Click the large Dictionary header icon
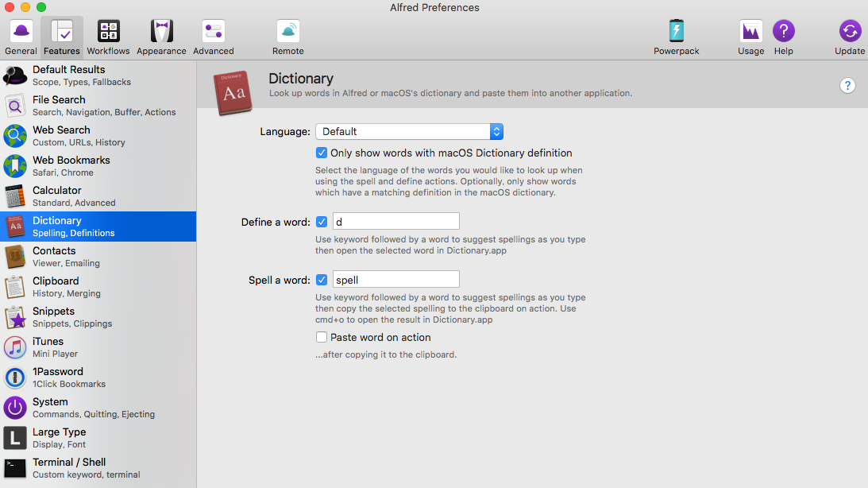This screenshot has height=488, width=868. click(x=233, y=92)
